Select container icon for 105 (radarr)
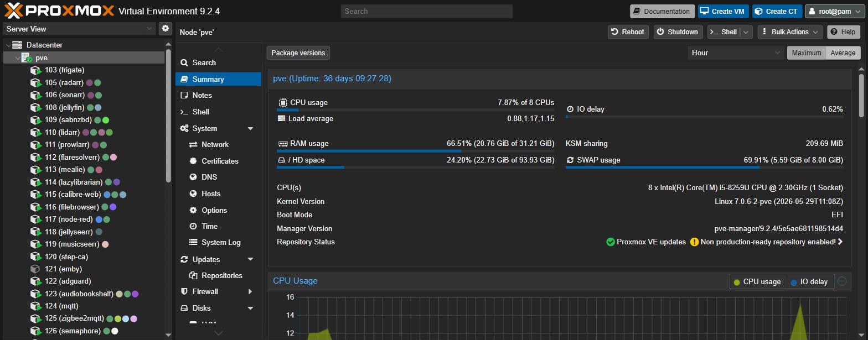 pyautogui.click(x=35, y=82)
